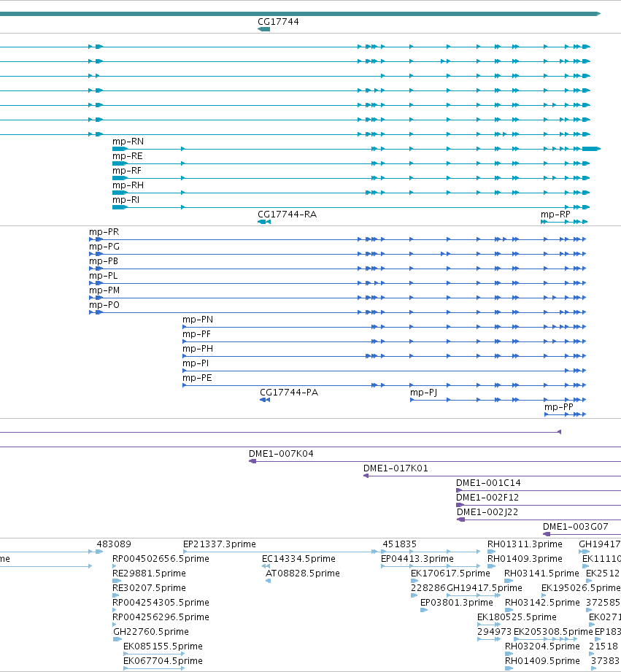Click the CG17744 gene label
The image size is (621, 672).
click(278, 21)
